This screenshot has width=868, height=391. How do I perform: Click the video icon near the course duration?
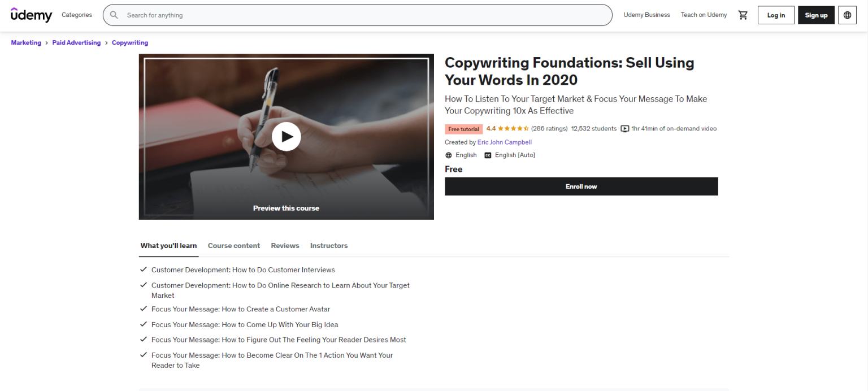click(x=624, y=128)
